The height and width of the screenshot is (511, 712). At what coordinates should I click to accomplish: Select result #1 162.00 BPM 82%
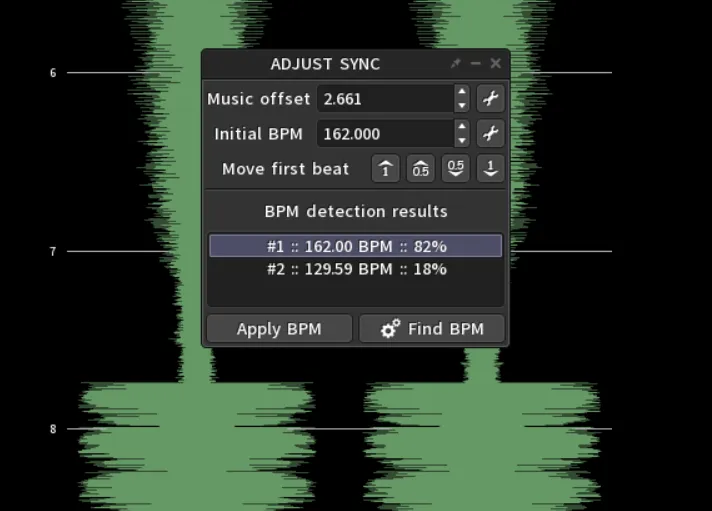(x=356, y=246)
